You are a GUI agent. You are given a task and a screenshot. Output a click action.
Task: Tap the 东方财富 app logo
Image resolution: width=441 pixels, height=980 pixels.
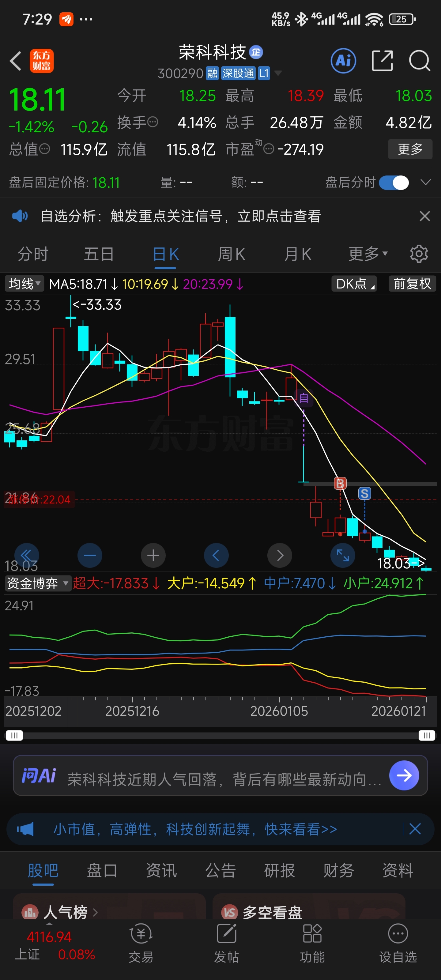(x=42, y=61)
